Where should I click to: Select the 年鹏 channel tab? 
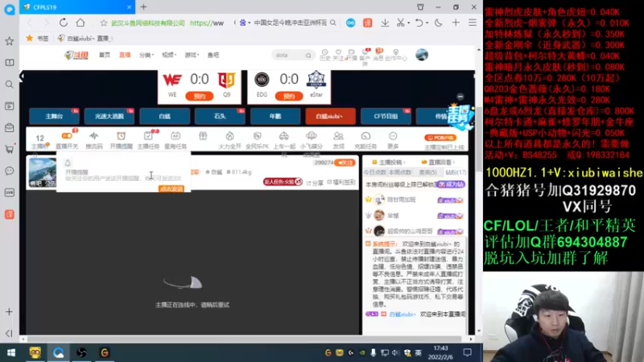(275, 116)
